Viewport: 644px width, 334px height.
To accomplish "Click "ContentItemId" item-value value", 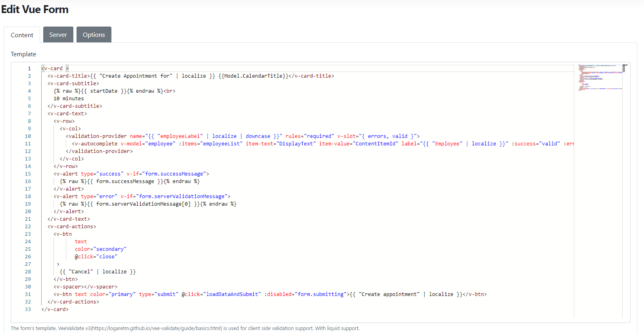I will [x=376, y=144].
